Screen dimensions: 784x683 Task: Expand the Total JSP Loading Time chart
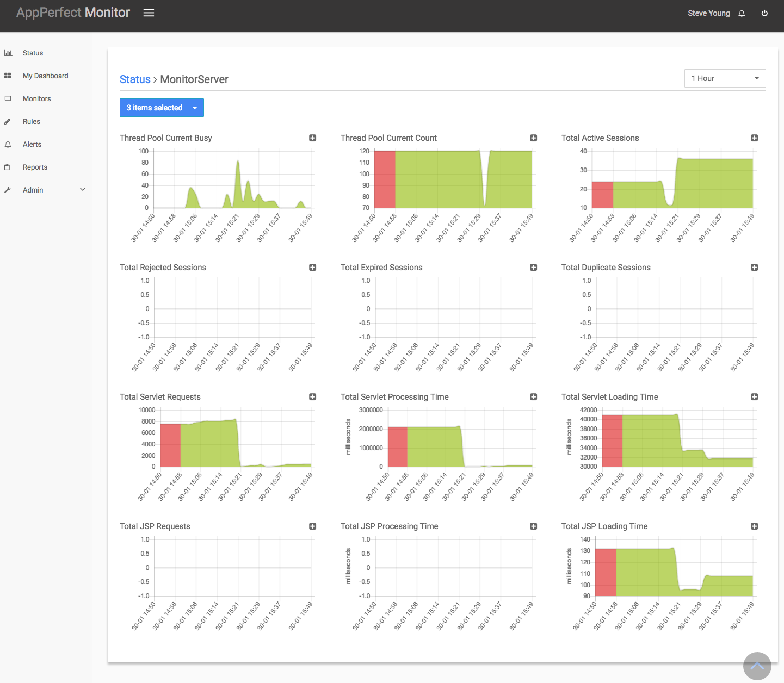pyautogui.click(x=755, y=526)
